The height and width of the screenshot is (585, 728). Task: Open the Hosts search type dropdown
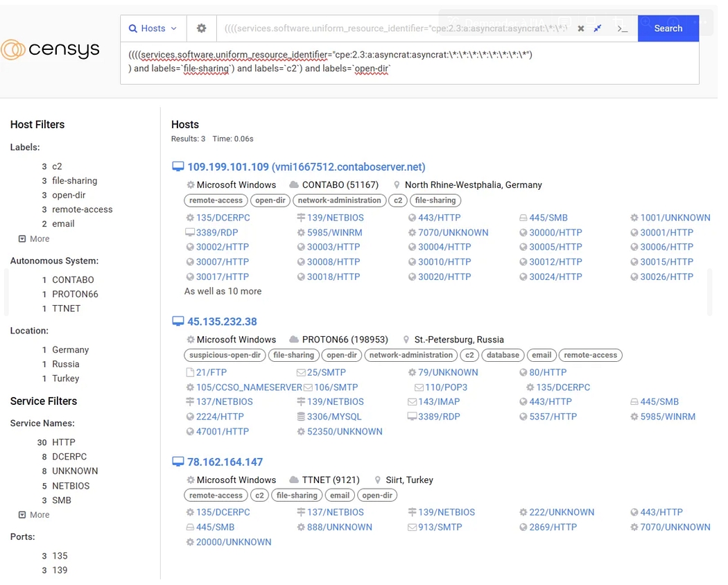point(153,28)
